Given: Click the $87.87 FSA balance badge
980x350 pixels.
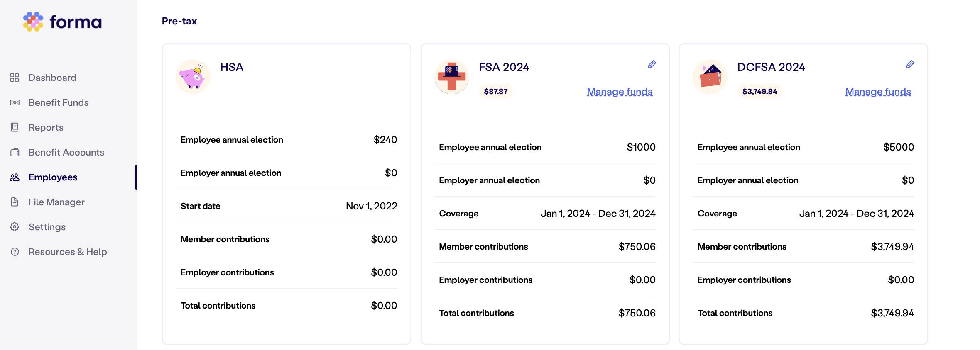Looking at the screenshot, I should [496, 91].
